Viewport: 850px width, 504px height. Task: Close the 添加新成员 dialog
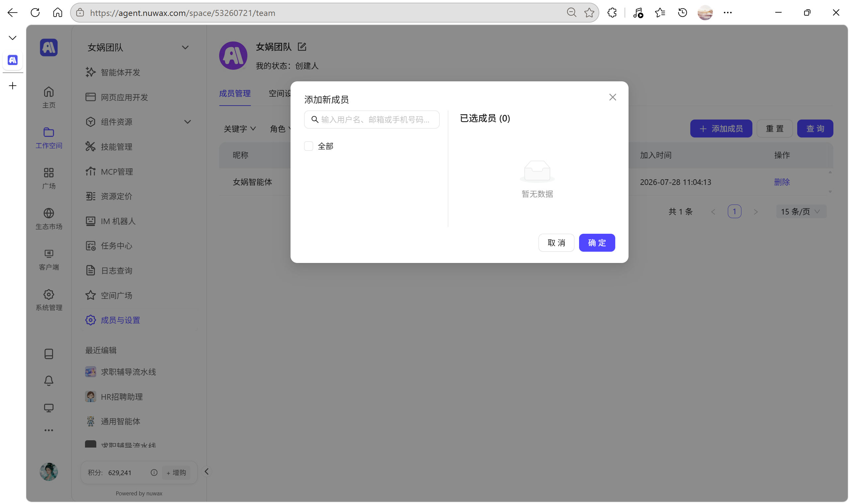point(612,97)
